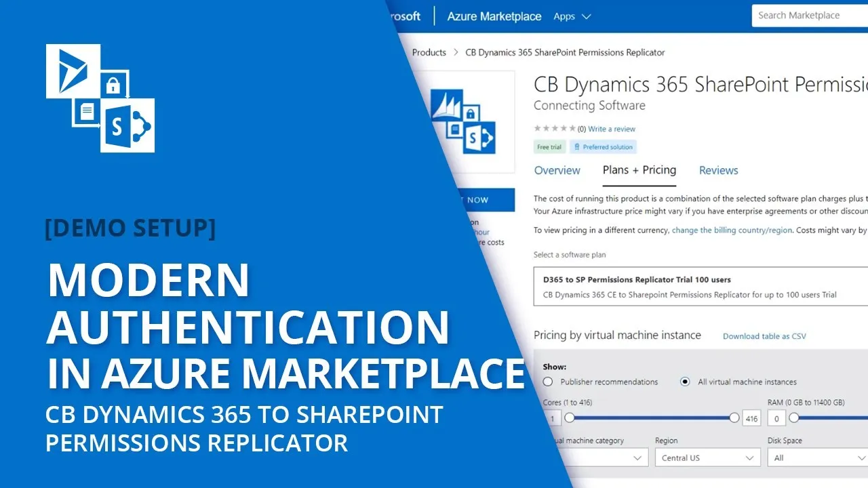
Task: Switch to the Overview tab
Action: click(x=557, y=171)
